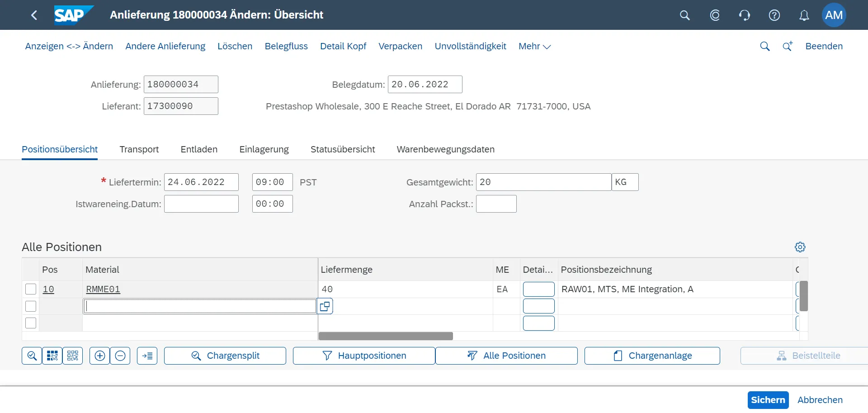Open Unvollständigkeit
This screenshot has width=868, height=413.
click(470, 46)
